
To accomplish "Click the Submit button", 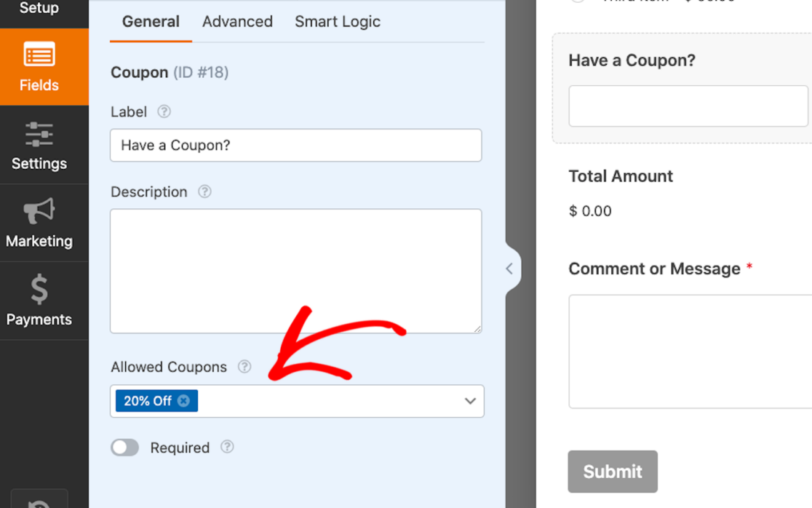I will click(613, 472).
